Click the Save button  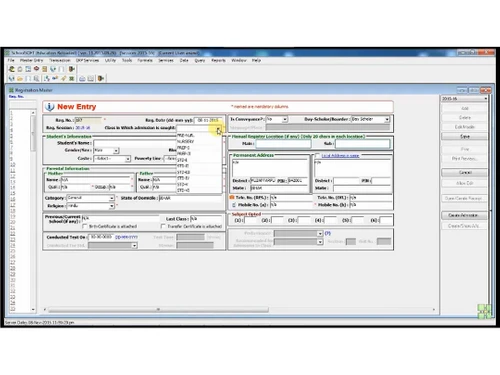464,136
